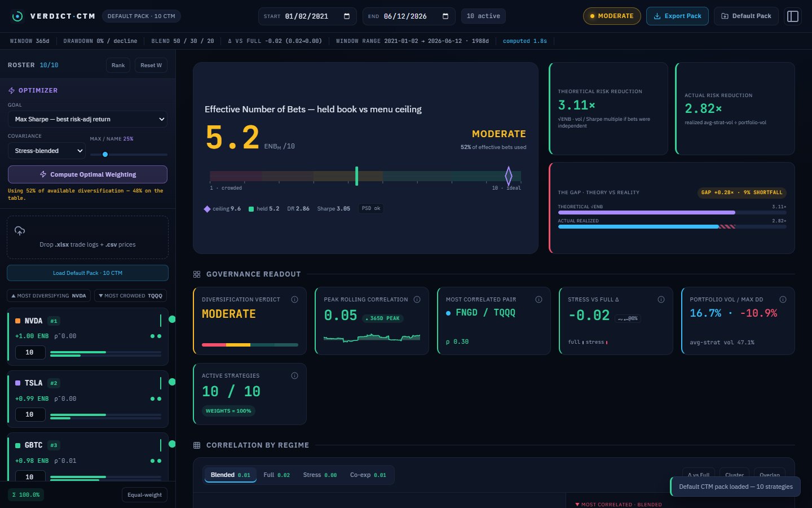Run Compute Optimal Weighting
This screenshot has width=812, height=508.
[x=87, y=174]
